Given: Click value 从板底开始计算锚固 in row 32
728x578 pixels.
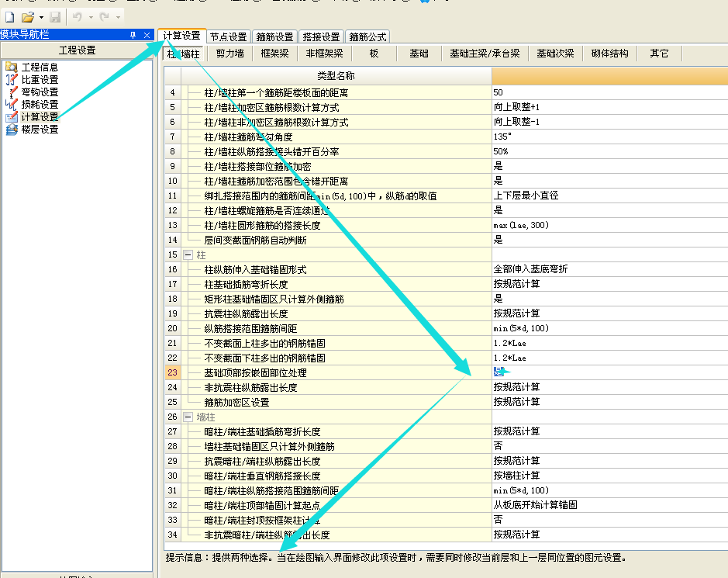Looking at the screenshot, I should tap(535, 505).
